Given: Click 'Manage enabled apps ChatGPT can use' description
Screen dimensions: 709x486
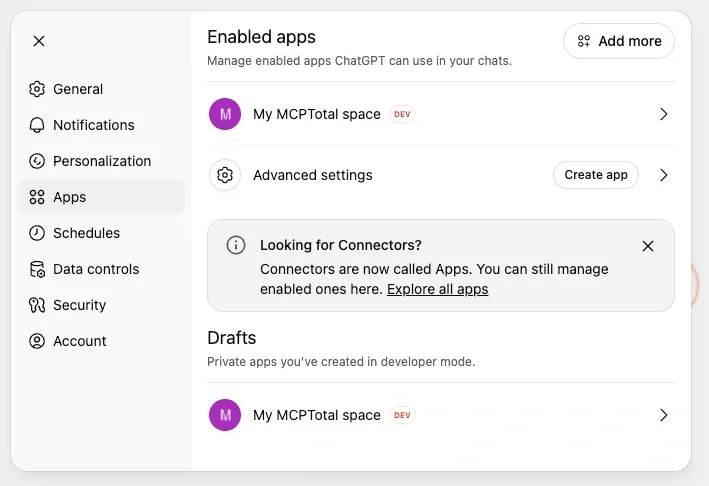Looking at the screenshot, I should (359, 61).
